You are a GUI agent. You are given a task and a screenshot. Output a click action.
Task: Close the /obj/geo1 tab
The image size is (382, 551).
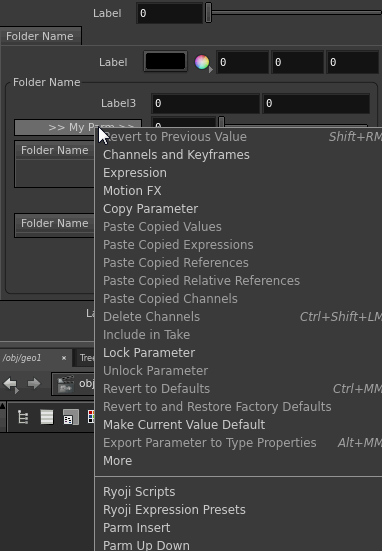click(x=64, y=358)
